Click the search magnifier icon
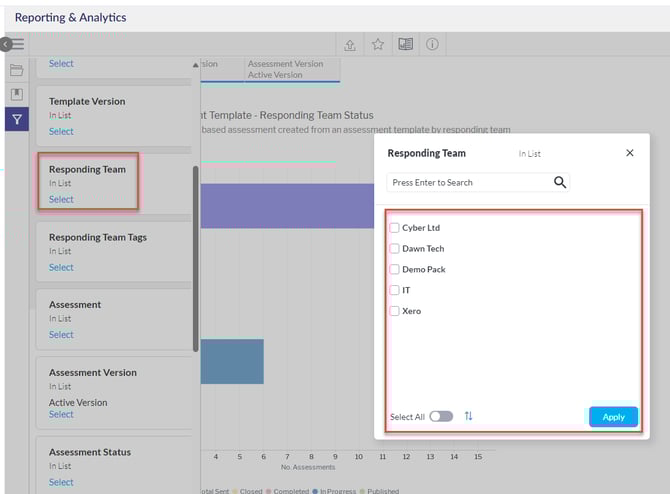 click(x=560, y=182)
